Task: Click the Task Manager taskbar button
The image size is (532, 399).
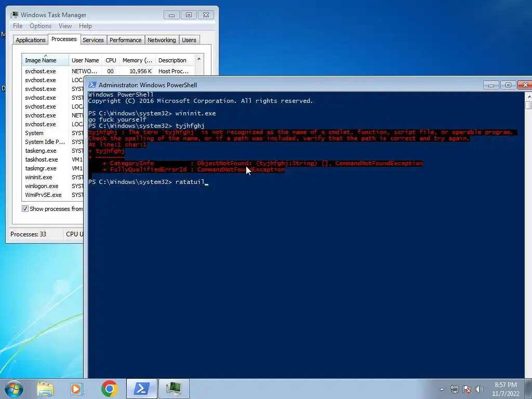Action: pyautogui.click(x=174, y=389)
